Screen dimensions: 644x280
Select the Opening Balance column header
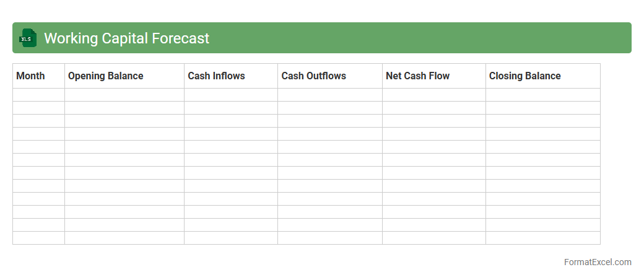pyautogui.click(x=105, y=76)
